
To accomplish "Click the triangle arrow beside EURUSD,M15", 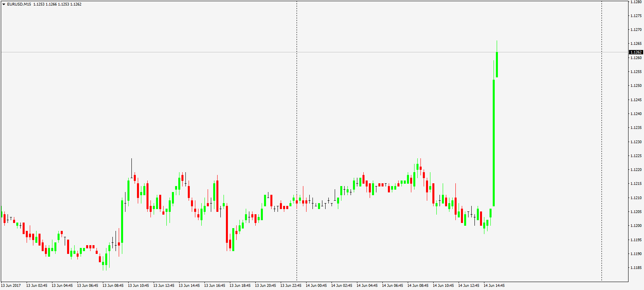I will 4,4.
